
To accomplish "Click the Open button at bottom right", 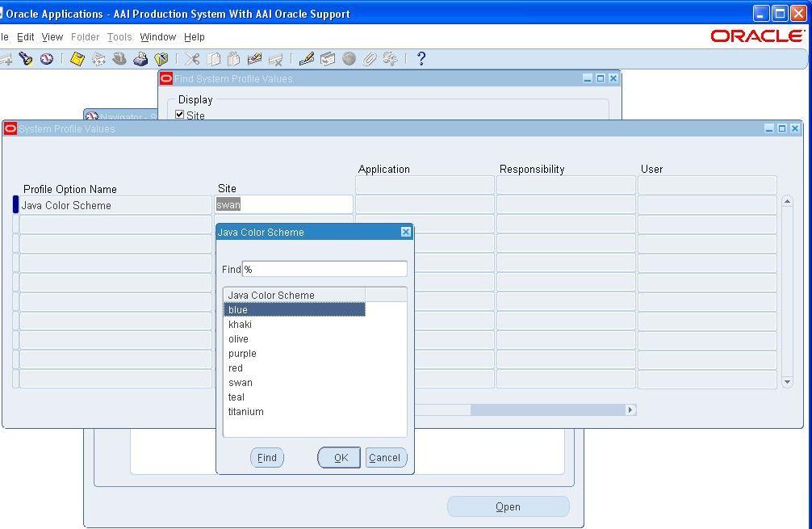I will [507, 506].
